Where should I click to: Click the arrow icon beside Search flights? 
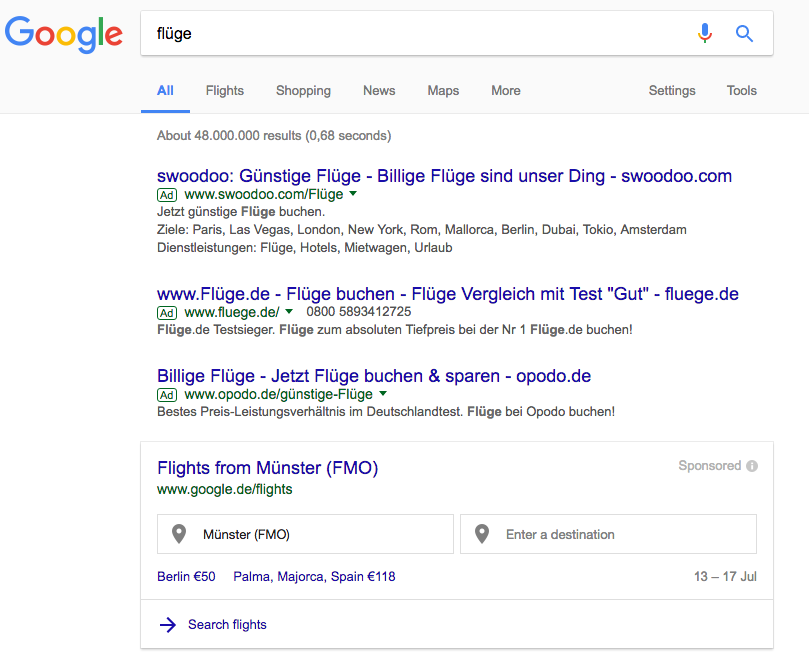click(168, 625)
